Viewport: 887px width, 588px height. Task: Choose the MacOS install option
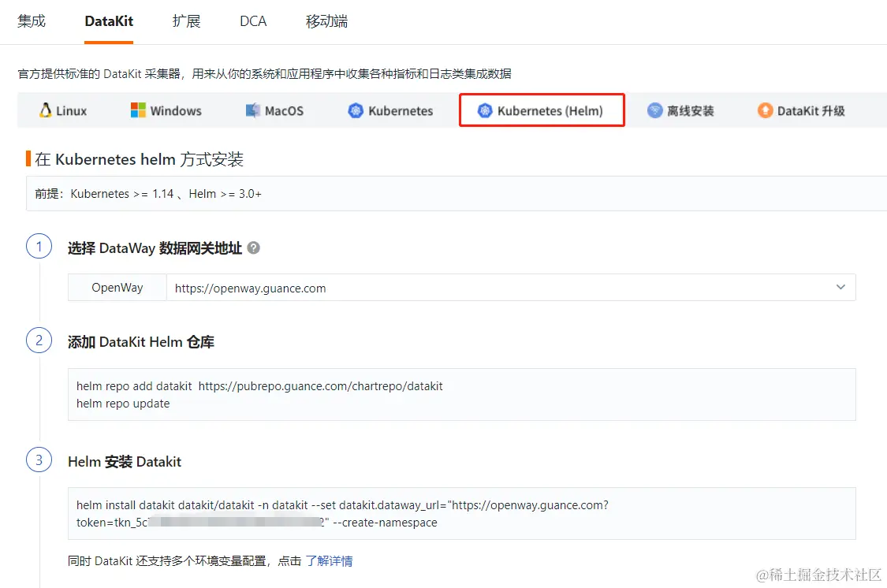click(274, 110)
